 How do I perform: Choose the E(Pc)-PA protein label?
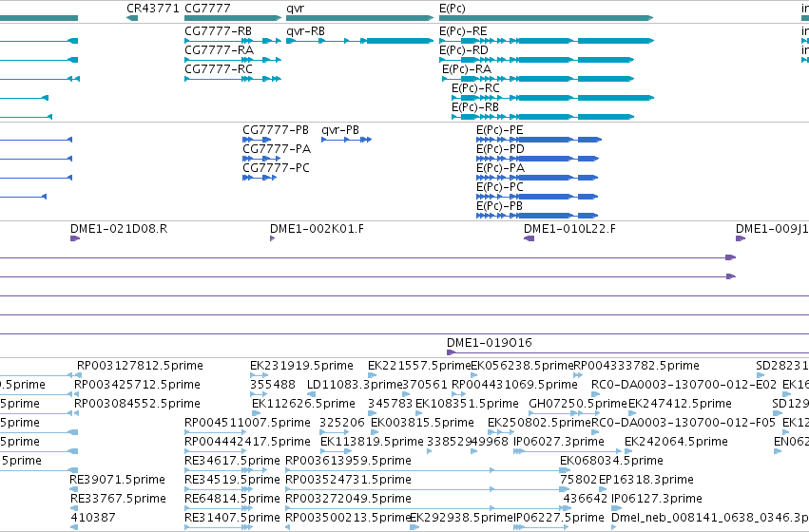(500, 168)
